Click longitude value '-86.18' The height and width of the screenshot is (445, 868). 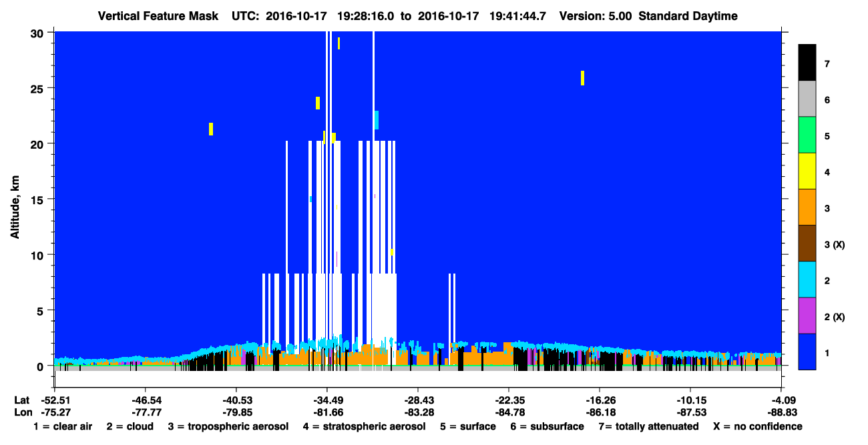[599, 412]
